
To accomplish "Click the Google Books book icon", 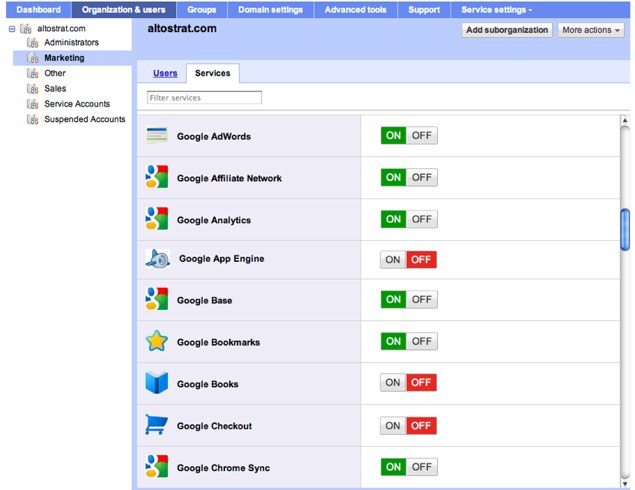I will (x=156, y=382).
